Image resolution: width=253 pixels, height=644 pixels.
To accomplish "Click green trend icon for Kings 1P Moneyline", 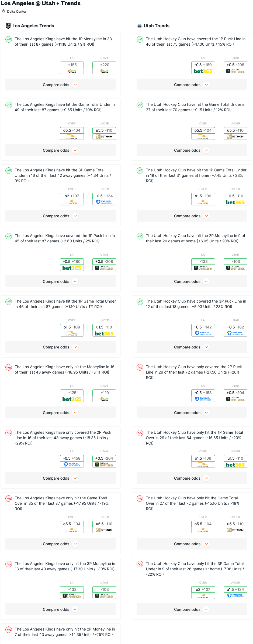I will point(9,39).
